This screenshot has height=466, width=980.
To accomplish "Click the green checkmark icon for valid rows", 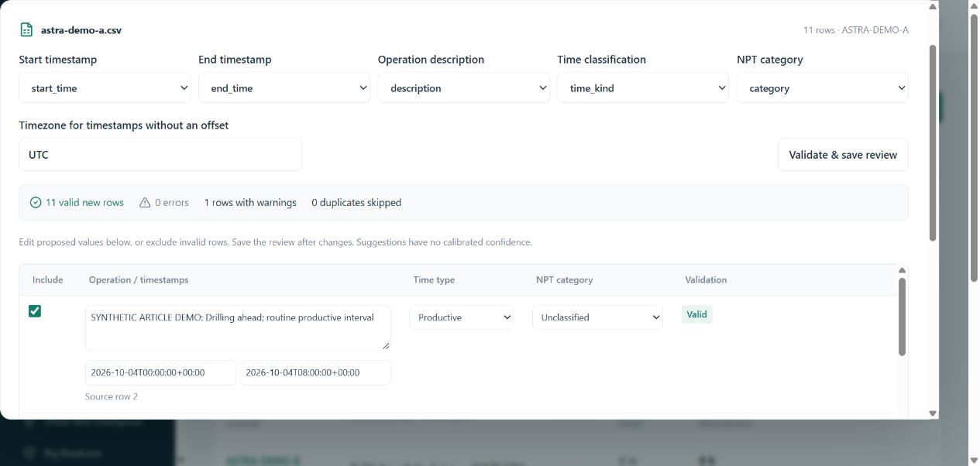I will tap(36, 203).
